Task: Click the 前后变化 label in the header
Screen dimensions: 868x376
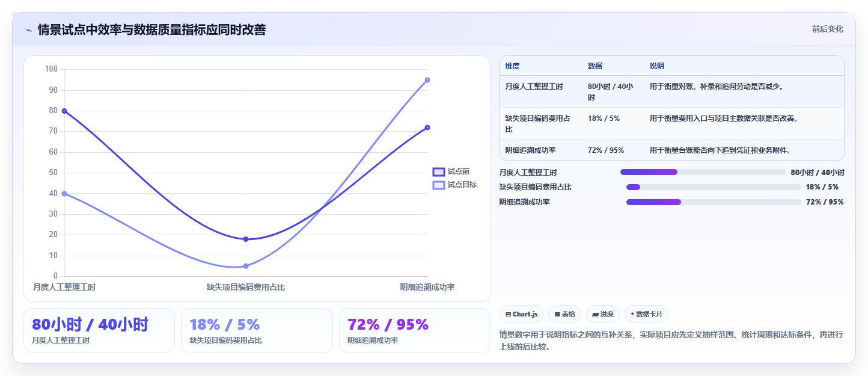Action: [x=827, y=29]
